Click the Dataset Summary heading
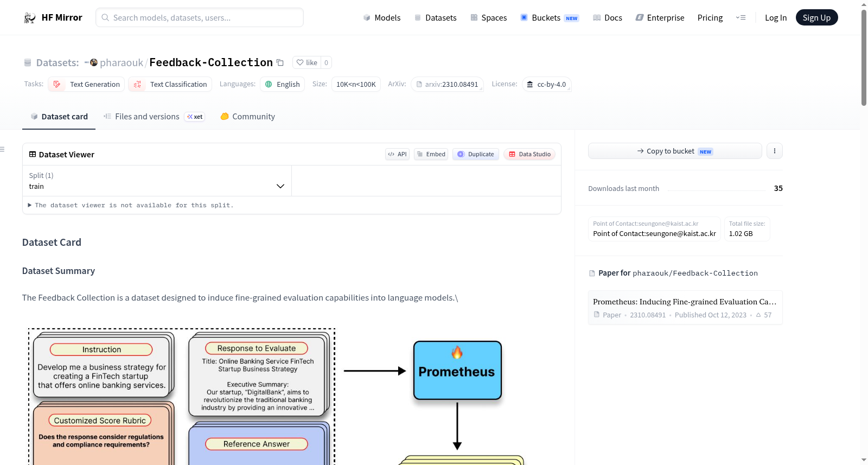This screenshot has width=868, height=465. pos(59,271)
